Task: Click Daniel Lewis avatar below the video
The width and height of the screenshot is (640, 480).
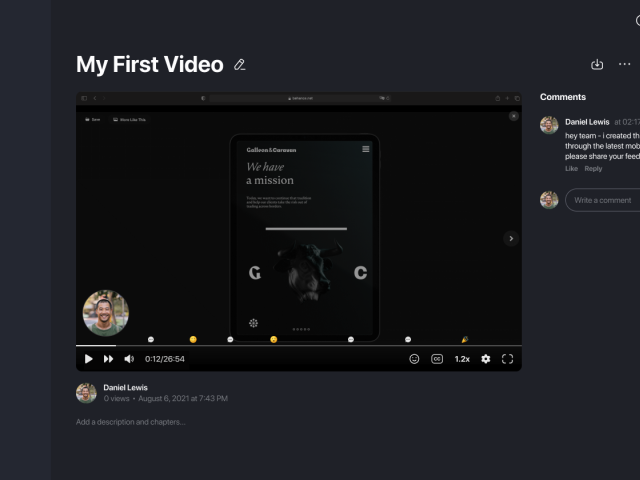Action: [86, 393]
